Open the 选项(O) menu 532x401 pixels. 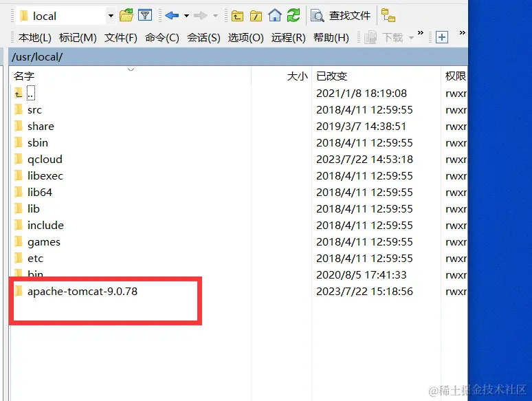245,37
